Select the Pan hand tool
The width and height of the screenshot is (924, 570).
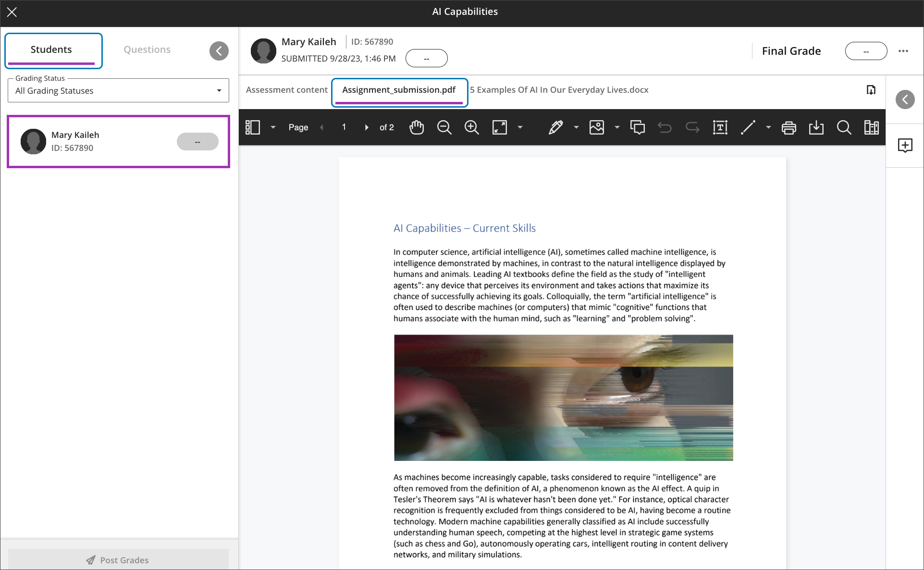pos(417,127)
